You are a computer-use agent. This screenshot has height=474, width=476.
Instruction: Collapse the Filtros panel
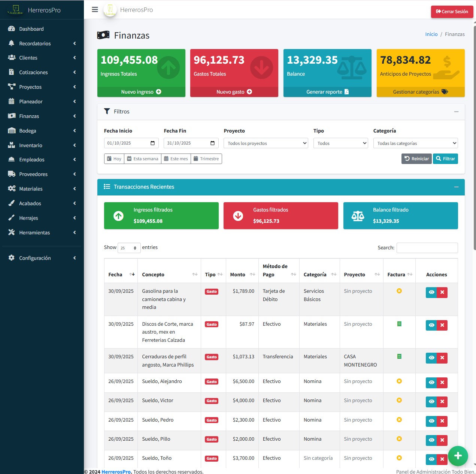456,112
